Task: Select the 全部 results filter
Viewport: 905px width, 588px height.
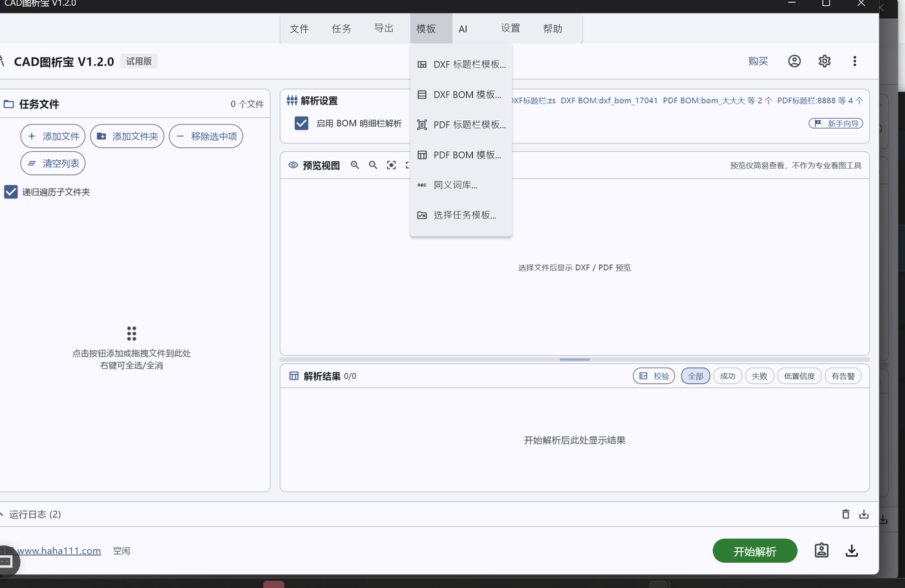Action: click(696, 376)
